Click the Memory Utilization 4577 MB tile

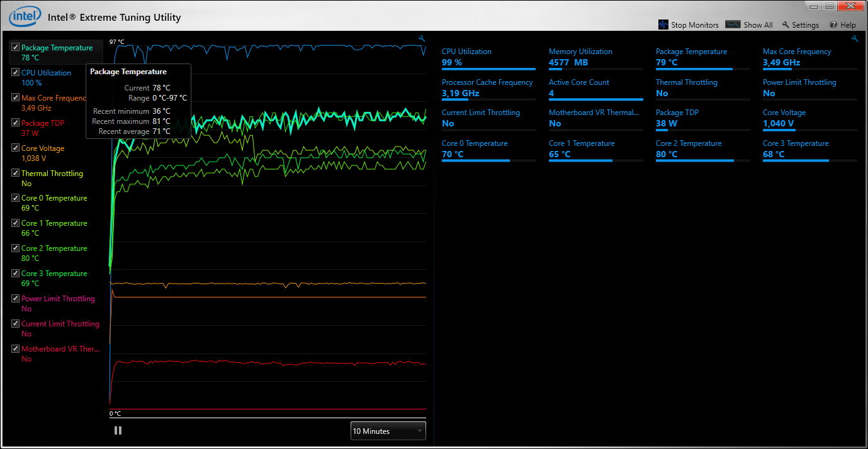[x=596, y=58]
